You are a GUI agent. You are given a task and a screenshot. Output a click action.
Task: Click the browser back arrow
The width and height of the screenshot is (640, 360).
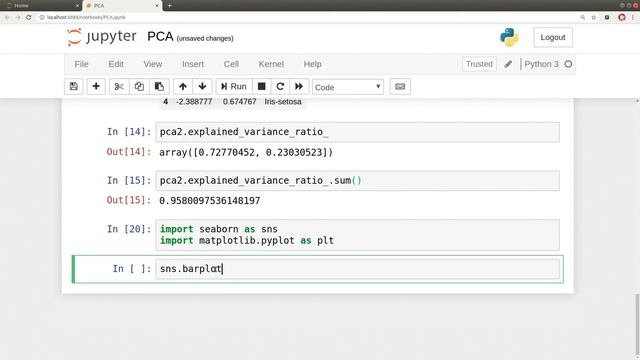click(7, 17)
